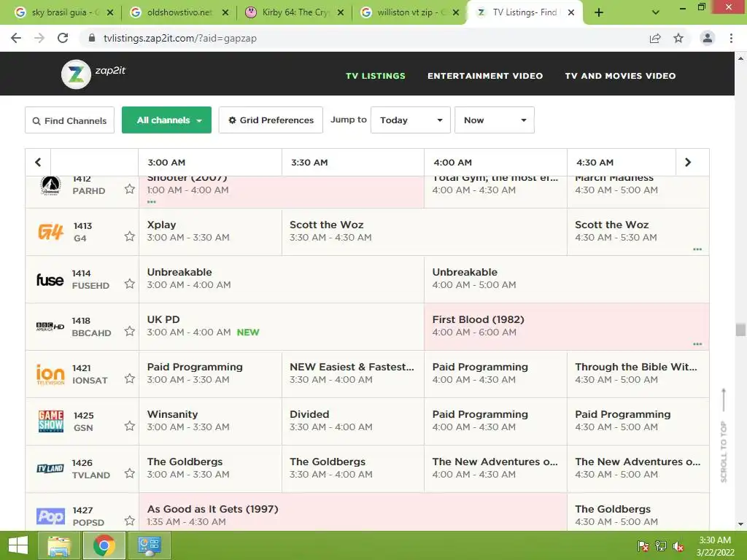Open the Paramount channel logo
The image size is (747, 560).
tap(50, 186)
